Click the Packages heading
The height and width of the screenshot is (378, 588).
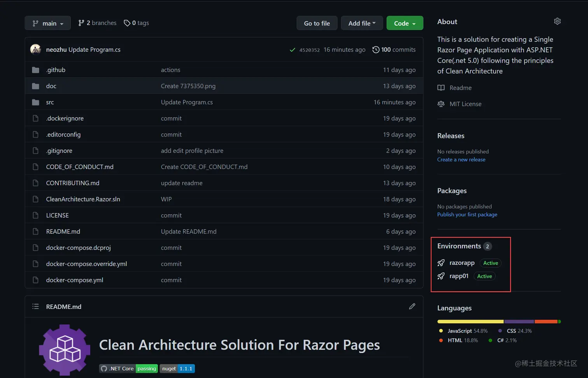[x=452, y=191]
